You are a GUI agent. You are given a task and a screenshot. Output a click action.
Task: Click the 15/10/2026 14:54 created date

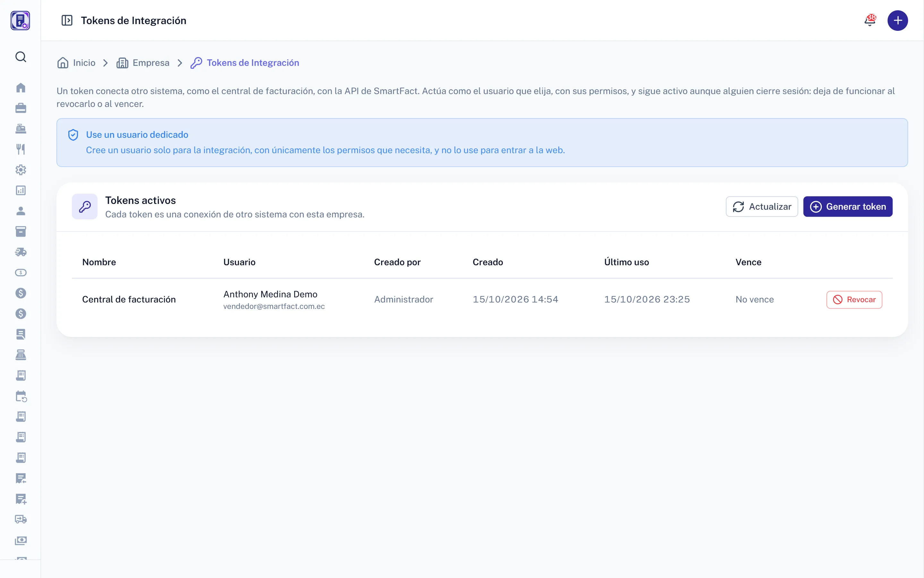pyautogui.click(x=516, y=299)
